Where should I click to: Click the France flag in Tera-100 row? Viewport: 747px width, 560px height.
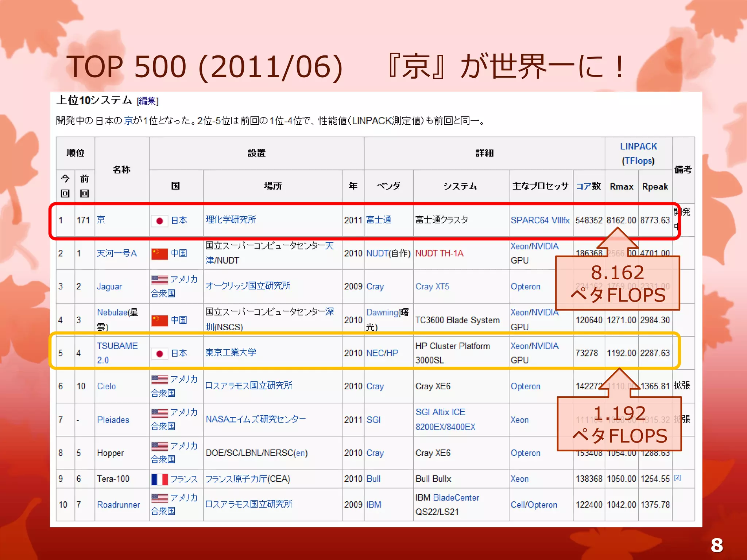159,479
